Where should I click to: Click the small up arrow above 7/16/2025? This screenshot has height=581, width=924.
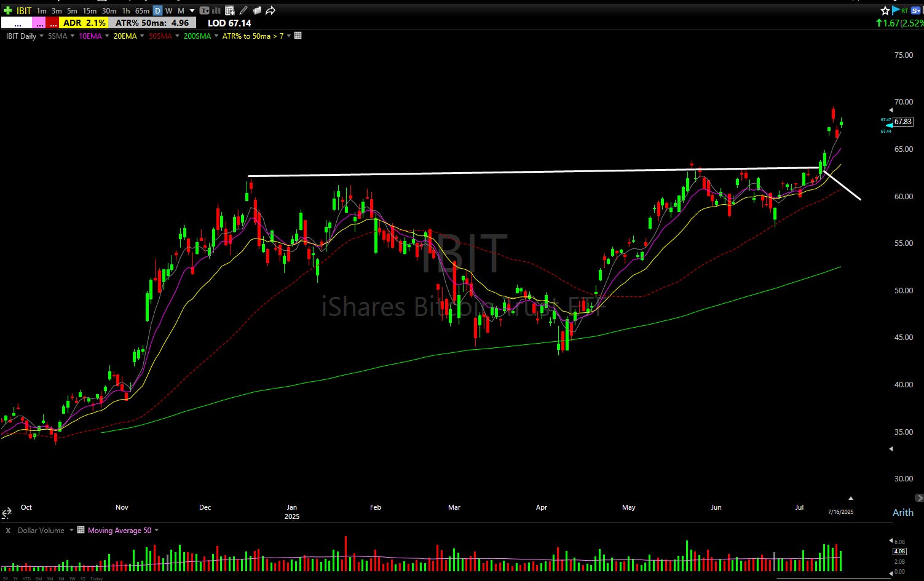(851, 498)
